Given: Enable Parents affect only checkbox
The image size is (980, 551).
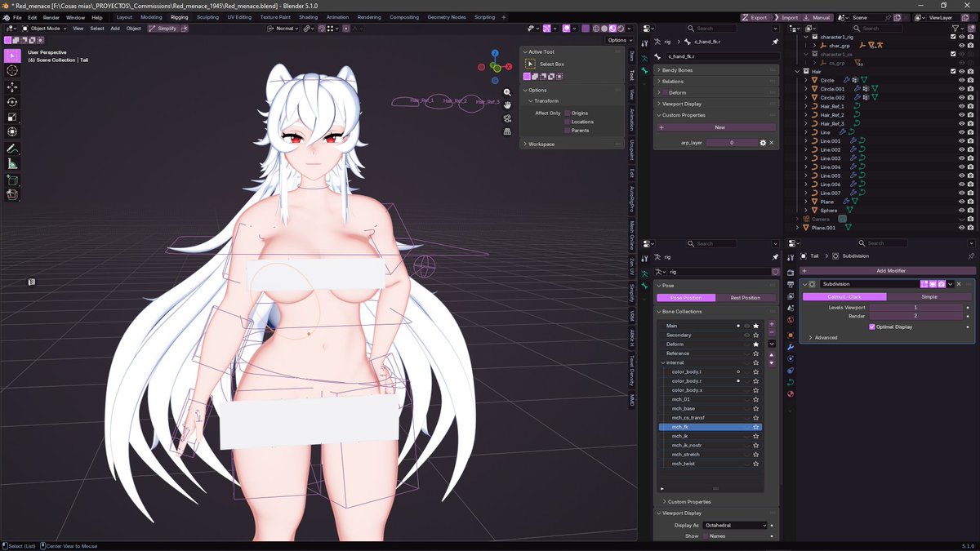Looking at the screenshot, I should (568, 131).
